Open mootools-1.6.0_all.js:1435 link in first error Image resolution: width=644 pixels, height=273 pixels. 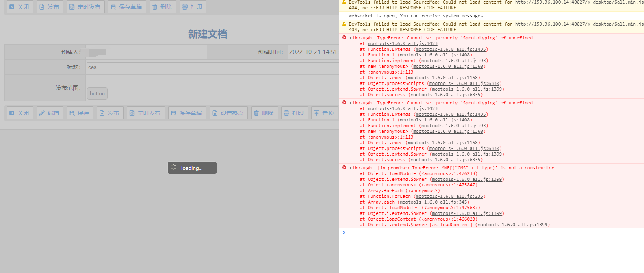point(451,49)
